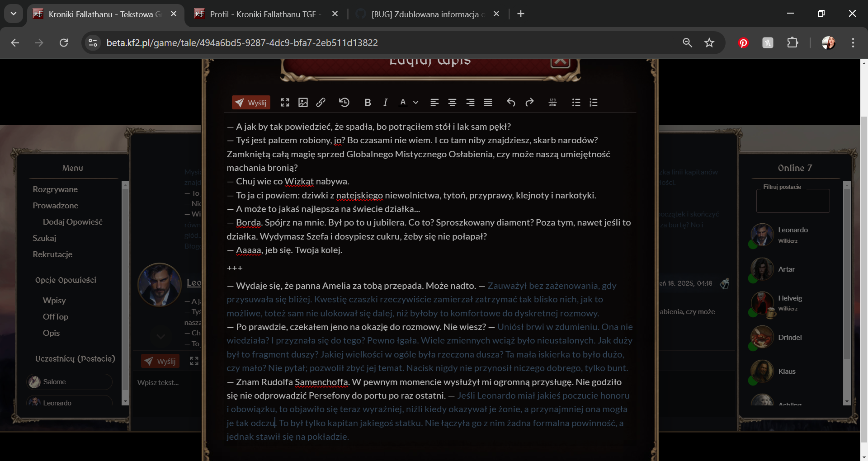
Task: Open Artar in the Online list
Action: [x=787, y=269]
